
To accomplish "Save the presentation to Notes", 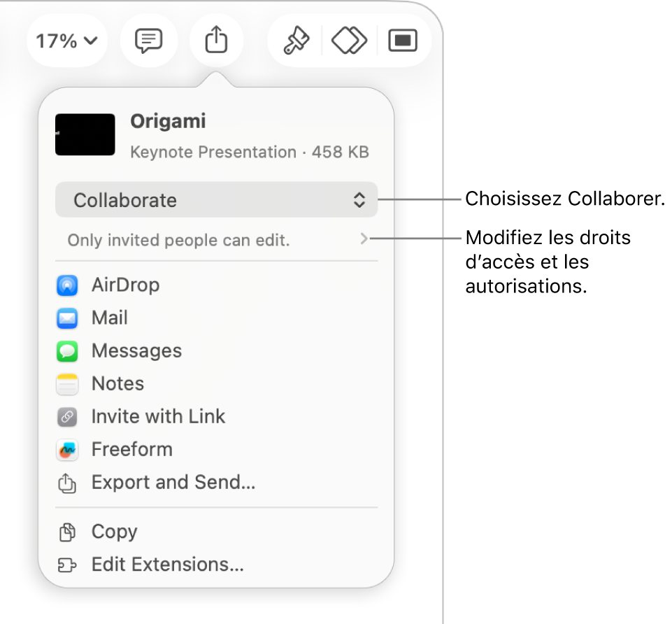I will [117, 383].
